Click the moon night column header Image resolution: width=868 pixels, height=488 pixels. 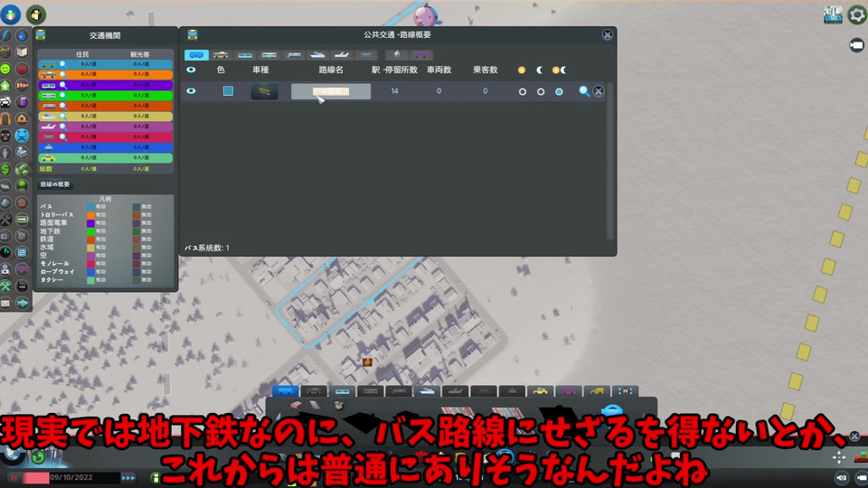tap(540, 70)
